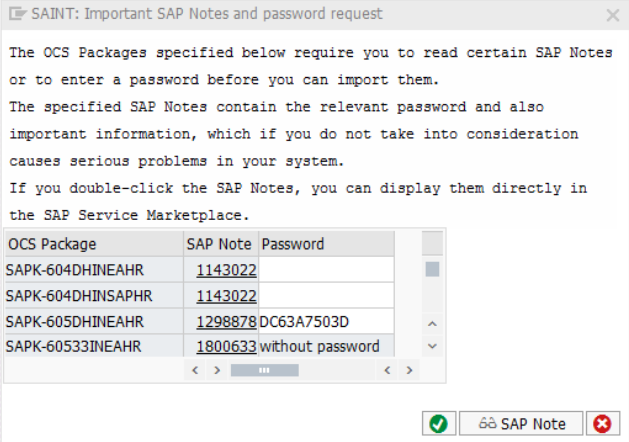
Task: Confirm with the green checkmark button
Action: pyautogui.click(x=438, y=424)
